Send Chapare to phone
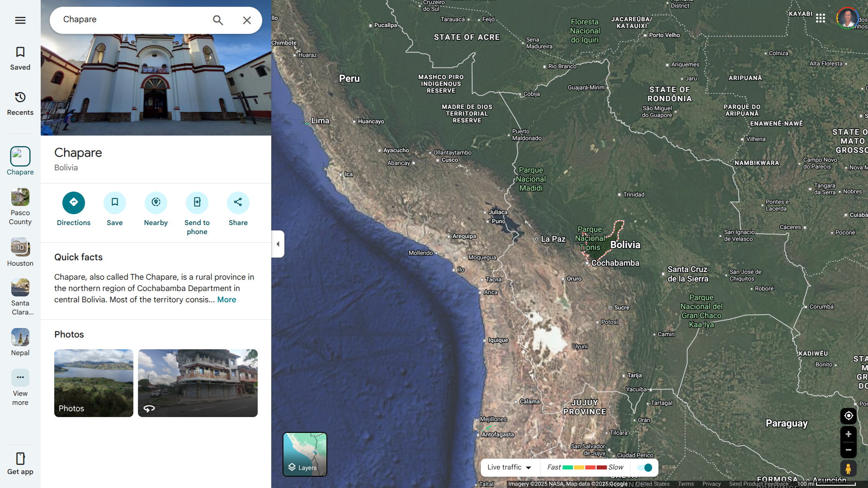Screen dimensions: 868x488 197,203
